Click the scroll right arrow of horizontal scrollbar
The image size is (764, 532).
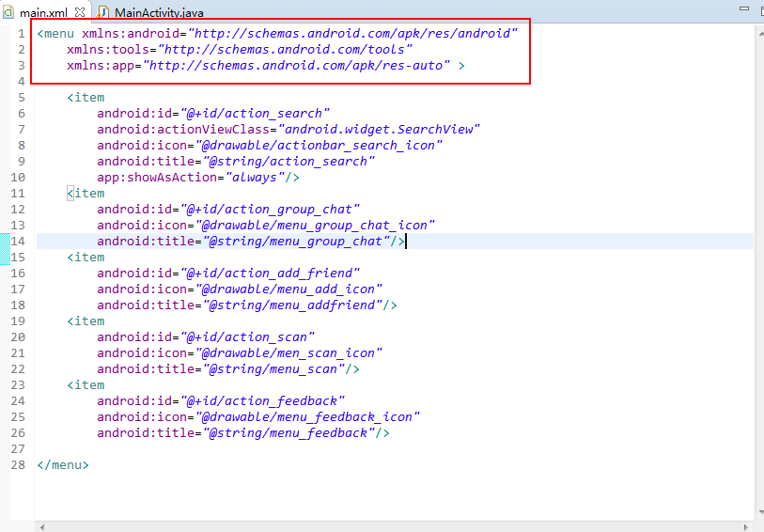[x=746, y=527]
